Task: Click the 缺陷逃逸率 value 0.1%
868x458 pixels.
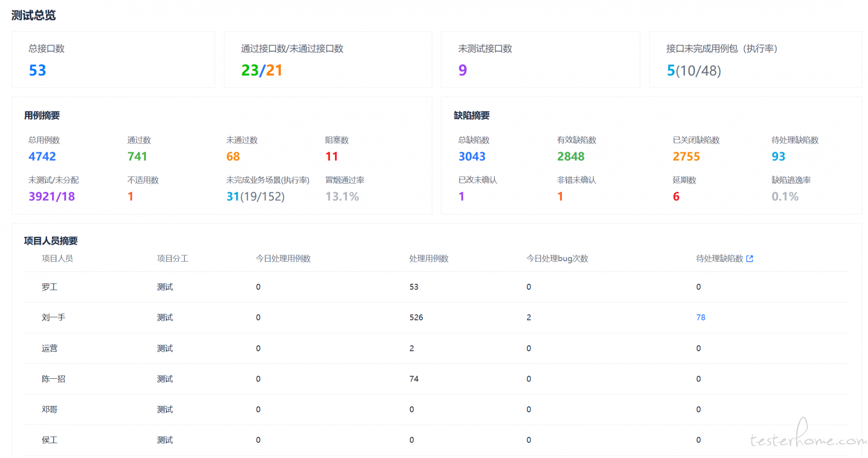Action: click(785, 196)
